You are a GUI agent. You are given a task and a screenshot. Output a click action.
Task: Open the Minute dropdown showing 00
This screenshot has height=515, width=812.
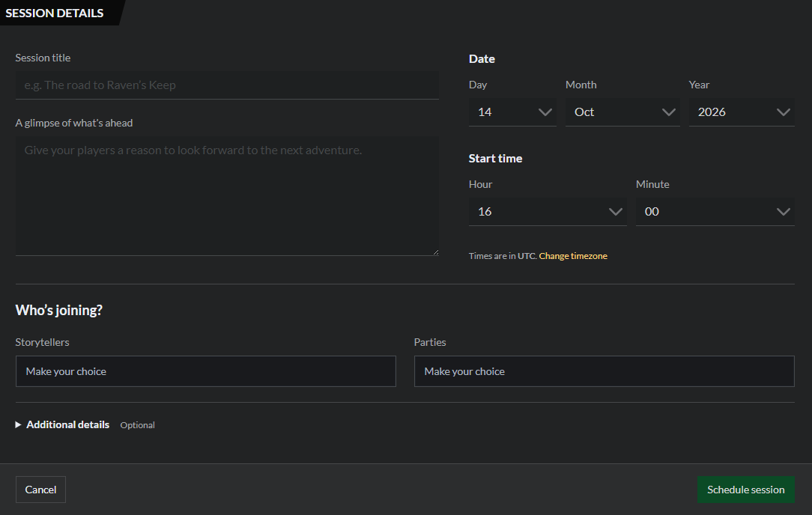[715, 211]
